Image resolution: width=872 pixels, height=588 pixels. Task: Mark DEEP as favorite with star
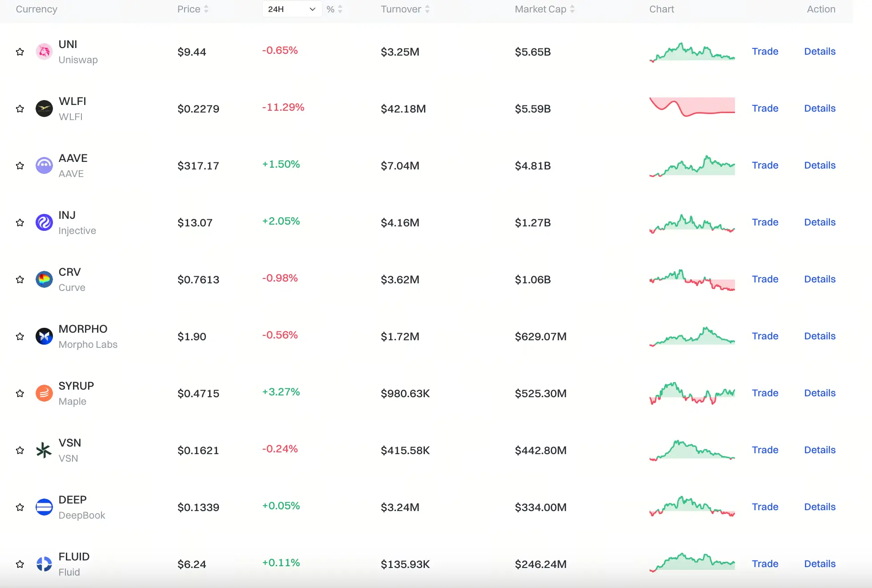point(20,507)
